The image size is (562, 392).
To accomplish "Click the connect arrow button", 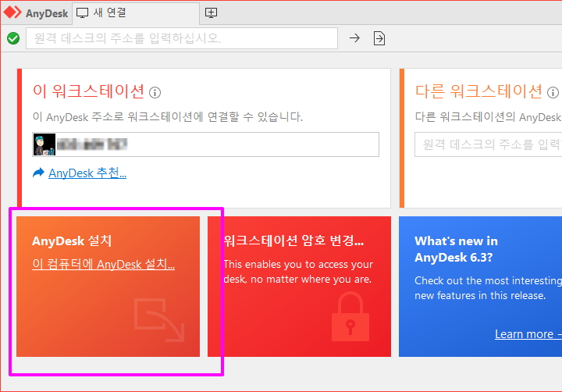I will tap(354, 38).
